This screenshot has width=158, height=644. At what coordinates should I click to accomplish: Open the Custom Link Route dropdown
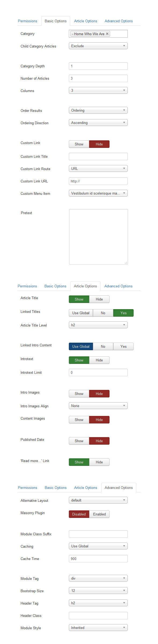(x=98, y=169)
